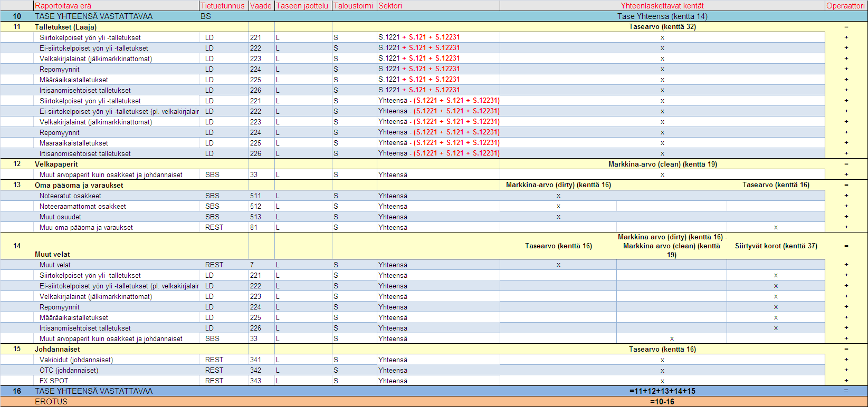Click the 'x' mark in 'Noteeratut osakkeet' row
The height and width of the screenshot is (407, 868).
point(558,196)
